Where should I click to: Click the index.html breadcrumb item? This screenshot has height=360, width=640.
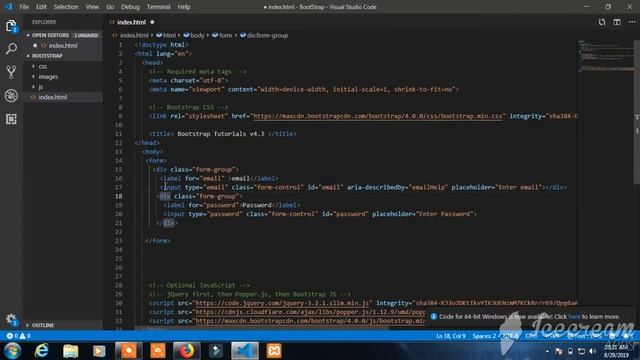(131, 36)
